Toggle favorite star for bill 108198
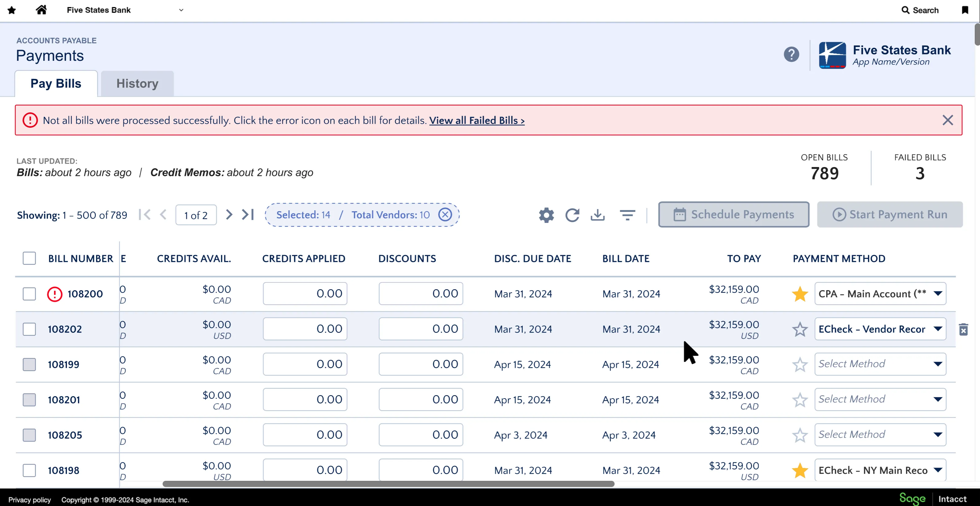The width and height of the screenshot is (980, 506). tap(800, 471)
